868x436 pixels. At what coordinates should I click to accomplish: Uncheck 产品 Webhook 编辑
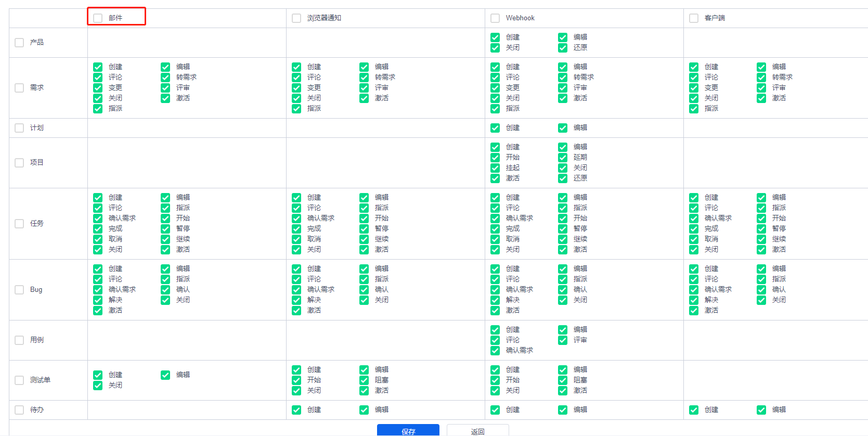pyautogui.click(x=563, y=37)
